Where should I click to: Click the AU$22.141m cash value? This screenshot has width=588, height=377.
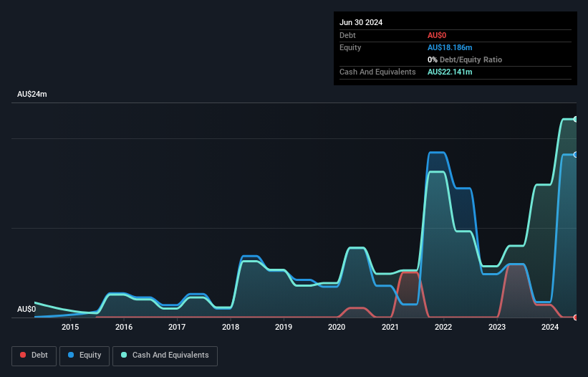[x=450, y=72]
